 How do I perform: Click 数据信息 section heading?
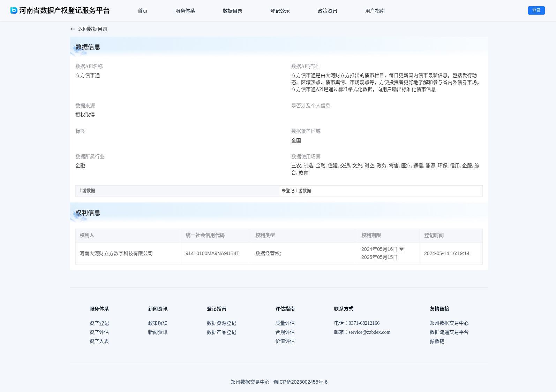(x=88, y=47)
